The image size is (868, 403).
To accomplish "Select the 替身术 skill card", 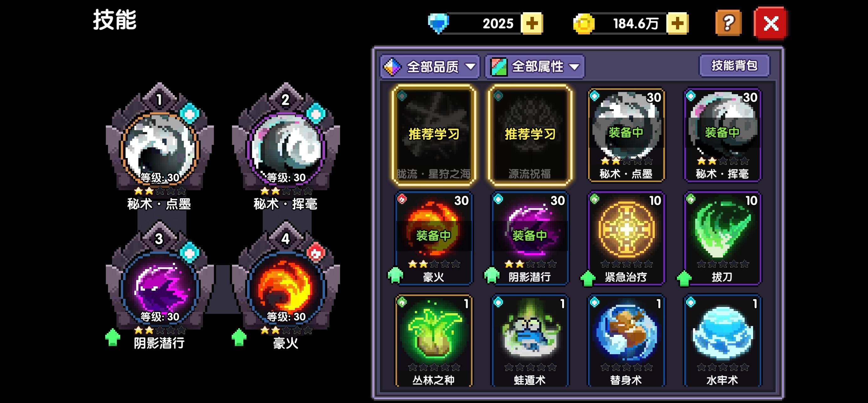I will pyautogui.click(x=626, y=341).
